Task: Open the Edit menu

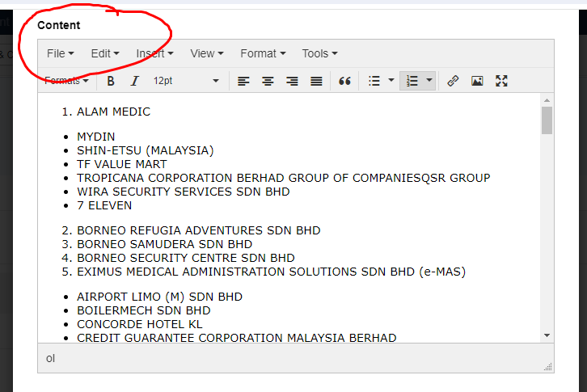Action: 105,53
